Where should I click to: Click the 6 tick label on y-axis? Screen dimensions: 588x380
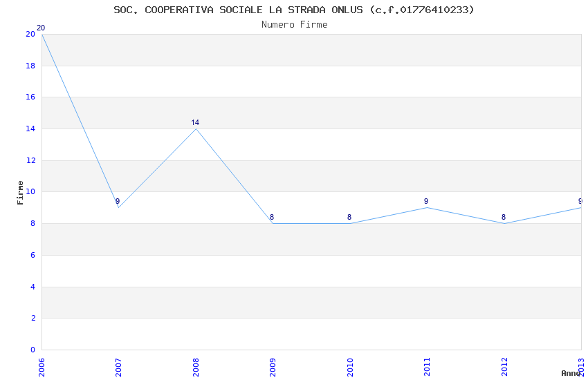(33, 256)
